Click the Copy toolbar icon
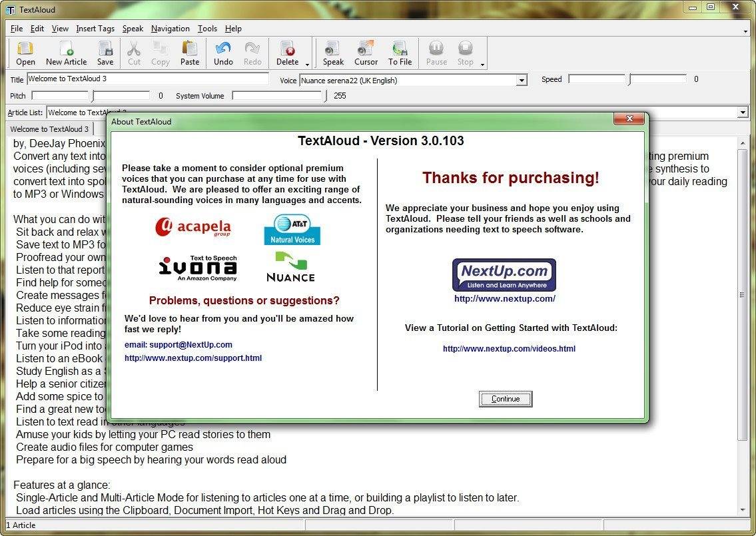756x536 pixels. point(160,53)
